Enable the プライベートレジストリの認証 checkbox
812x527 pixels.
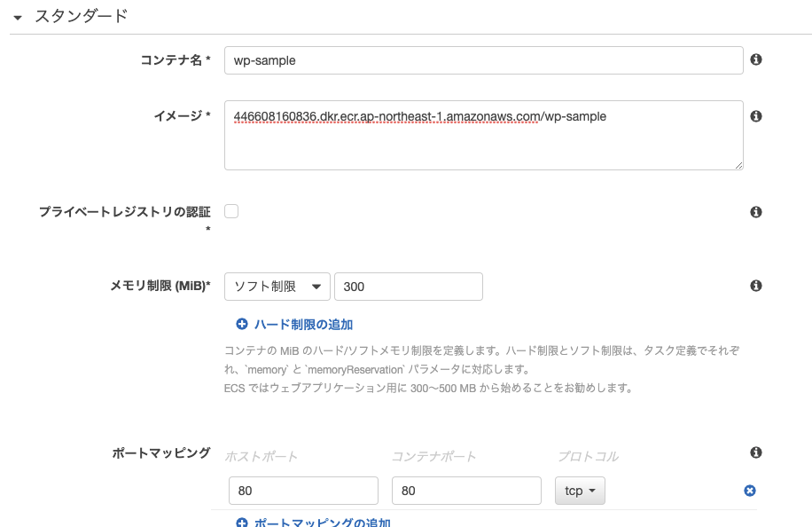(x=231, y=211)
